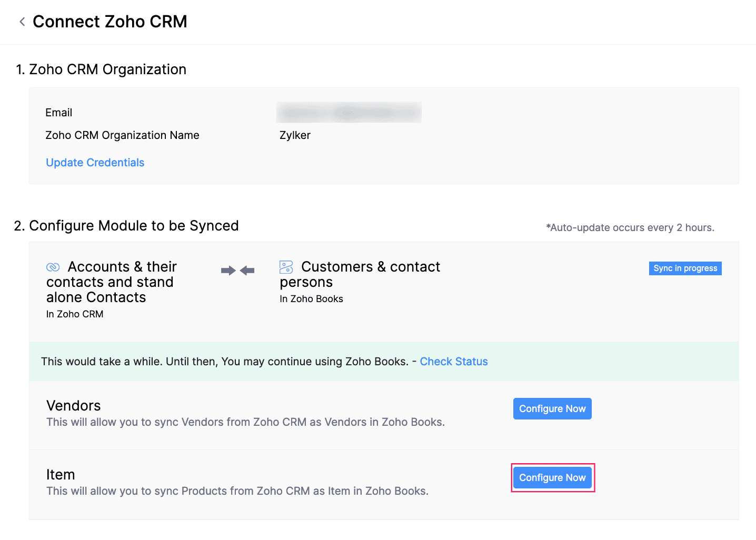Click the Zoho CRM Organization section heading
756x540 pixels.
pos(101,69)
